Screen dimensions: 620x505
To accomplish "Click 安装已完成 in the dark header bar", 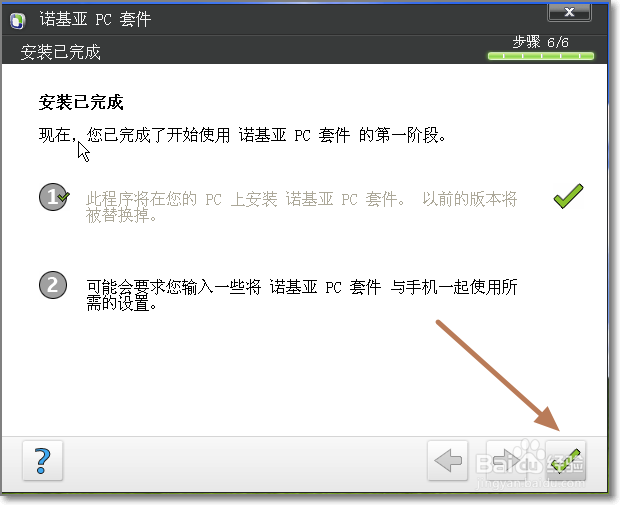I will 60,52.
